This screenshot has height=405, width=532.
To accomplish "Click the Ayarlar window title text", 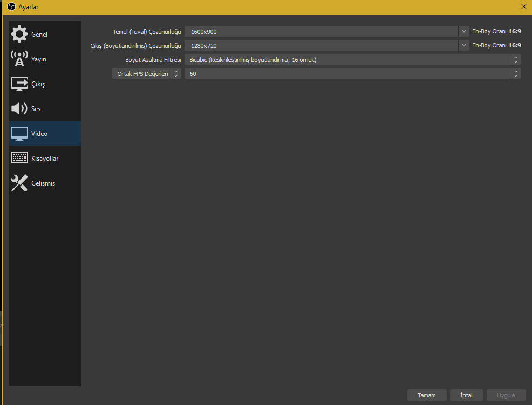I will point(29,7).
